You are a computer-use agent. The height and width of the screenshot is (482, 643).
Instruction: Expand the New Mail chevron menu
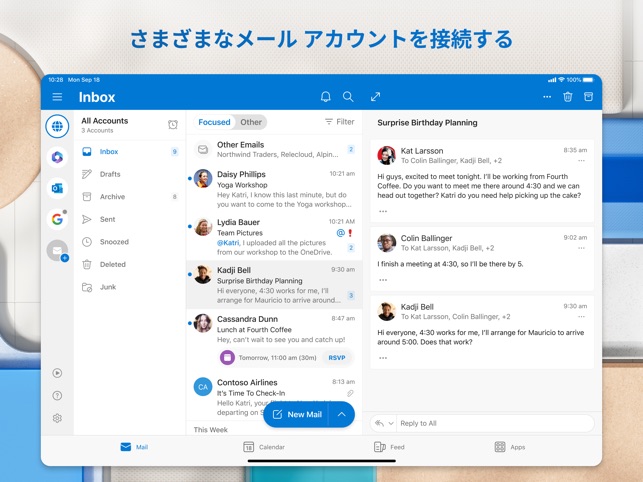pos(342,414)
